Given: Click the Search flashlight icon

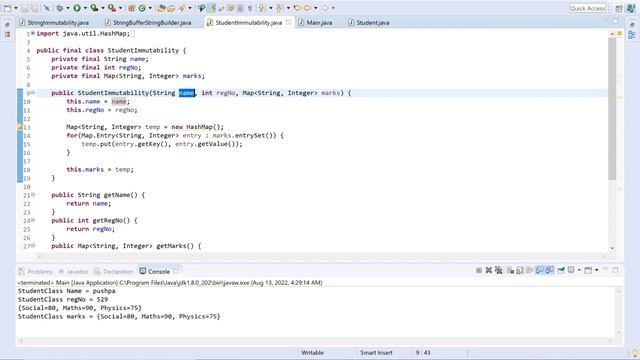Looking at the screenshot, I should tap(182, 8).
